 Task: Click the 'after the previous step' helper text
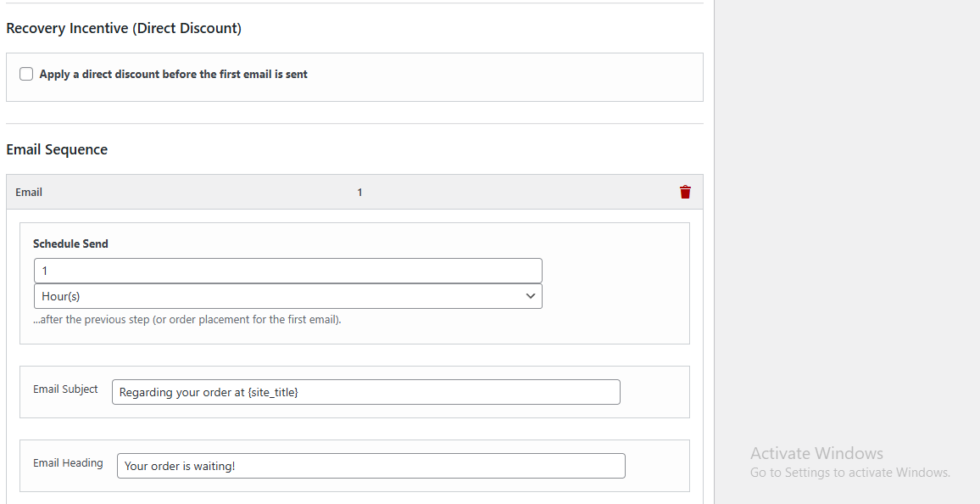pos(187,320)
